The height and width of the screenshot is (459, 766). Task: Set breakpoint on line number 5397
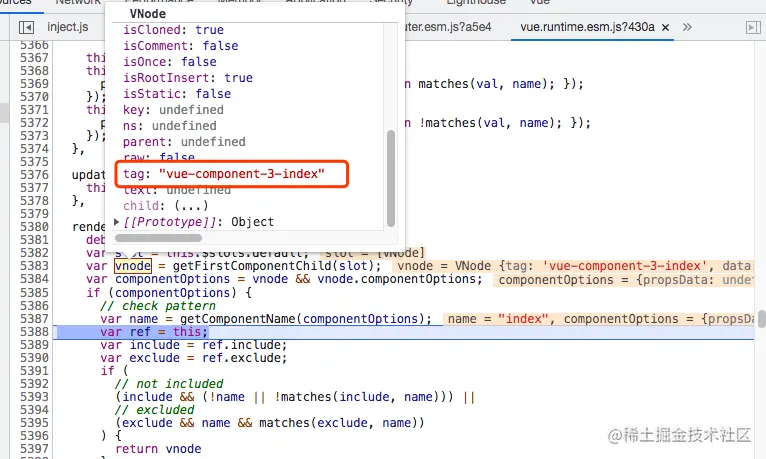pos(34,449)
